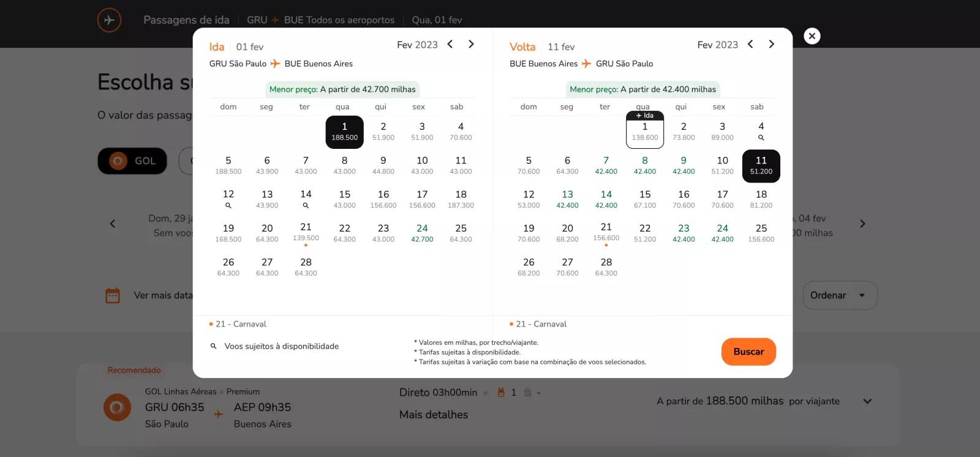Expand GOL flight fare details chevron
This screenshot has height=457, width=980.
[867, 401]
